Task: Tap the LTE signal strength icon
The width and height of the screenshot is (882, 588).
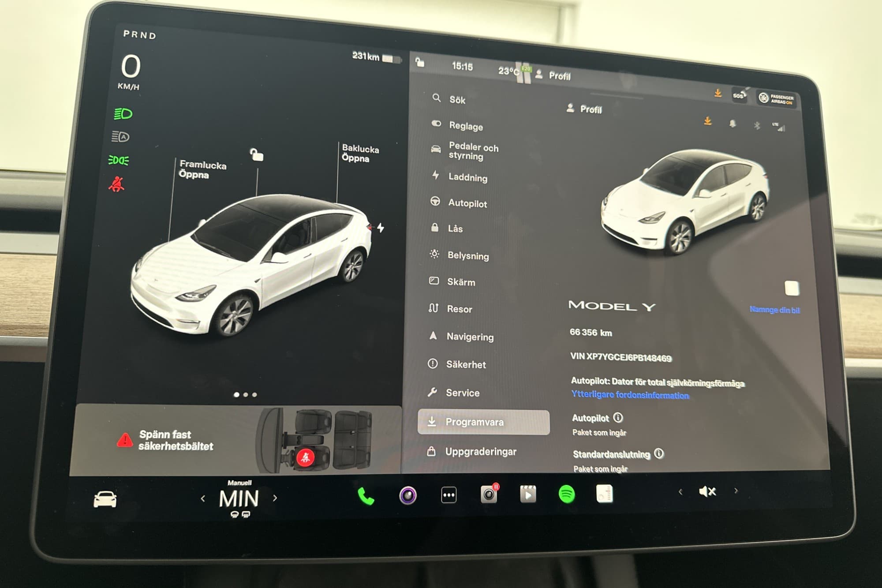Action: (x=778, y=127)
